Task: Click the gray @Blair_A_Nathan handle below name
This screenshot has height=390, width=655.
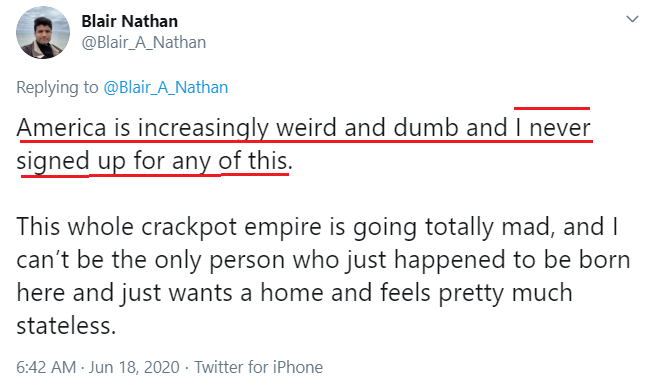Action: [x=144, y=42]
